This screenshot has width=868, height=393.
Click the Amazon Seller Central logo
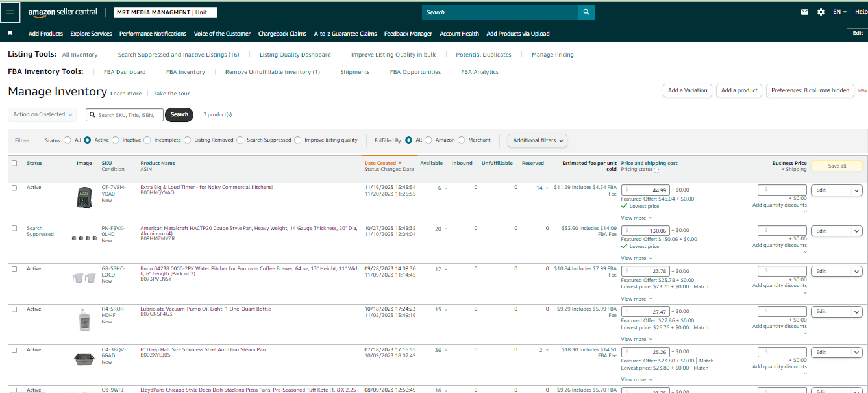(x=63, y=12)
